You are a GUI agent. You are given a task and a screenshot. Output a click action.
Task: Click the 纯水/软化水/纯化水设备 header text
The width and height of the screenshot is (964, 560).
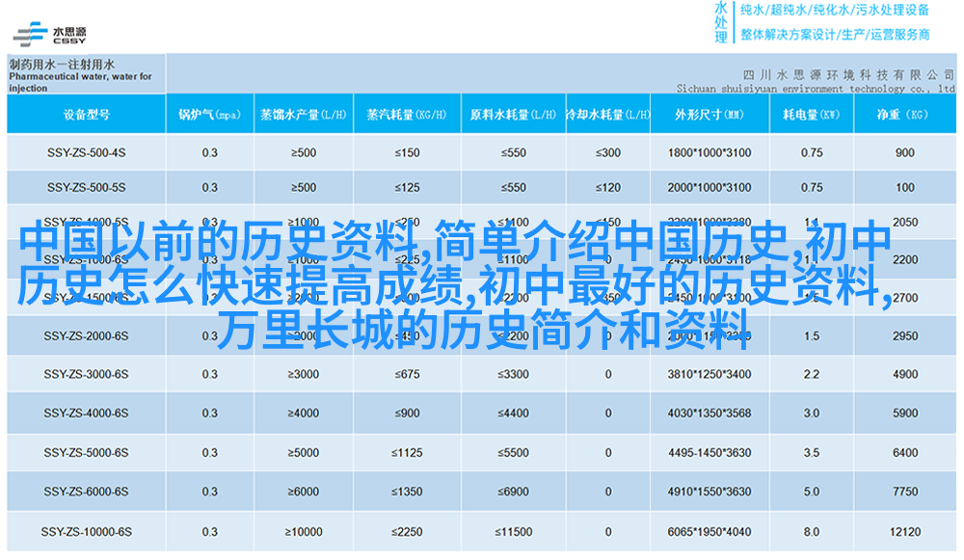834,11
